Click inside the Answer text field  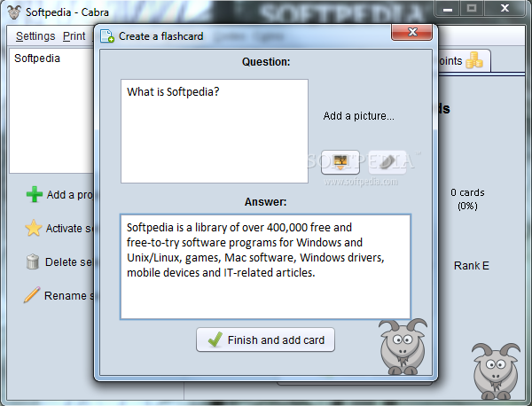click(x=265, y=267)
